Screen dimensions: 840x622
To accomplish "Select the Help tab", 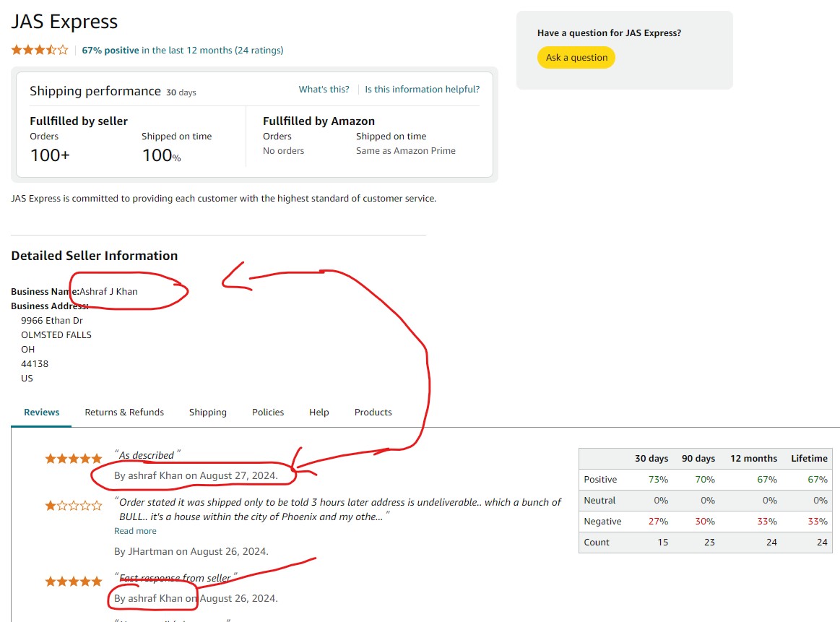I will click(x=319, y=412).
